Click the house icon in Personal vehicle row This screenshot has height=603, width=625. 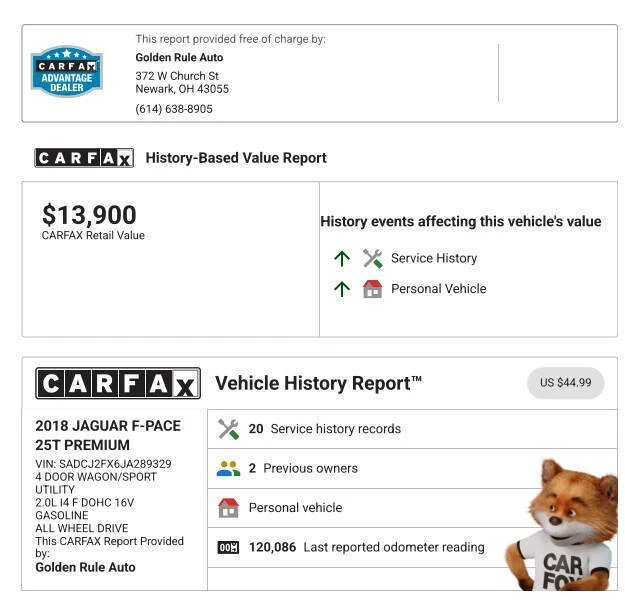tap(228, 508)
